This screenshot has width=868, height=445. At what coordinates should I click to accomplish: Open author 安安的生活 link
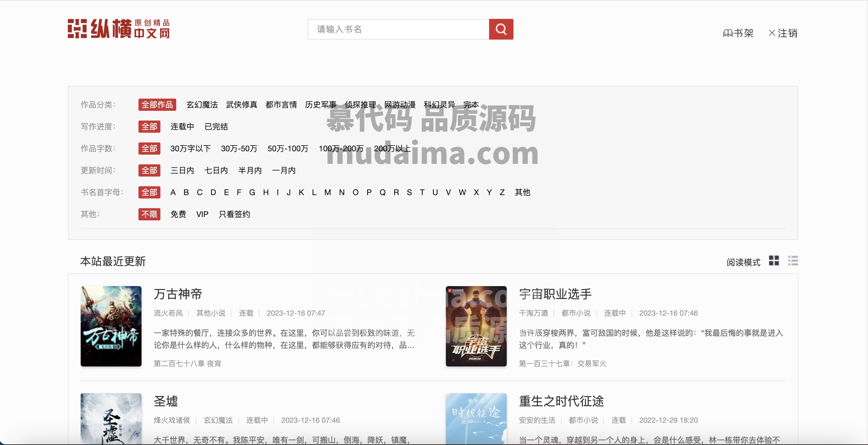[537, 420]
